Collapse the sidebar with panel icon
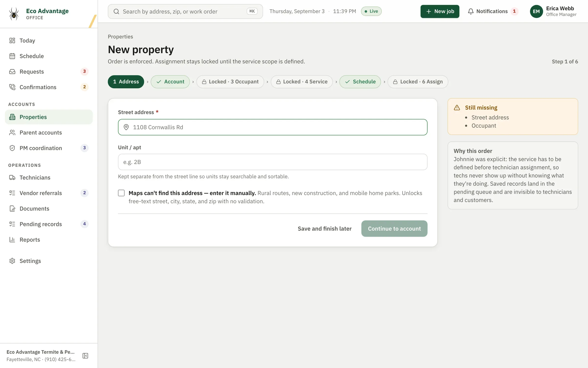This screenshot has height=368, width=588. [85, 356]
